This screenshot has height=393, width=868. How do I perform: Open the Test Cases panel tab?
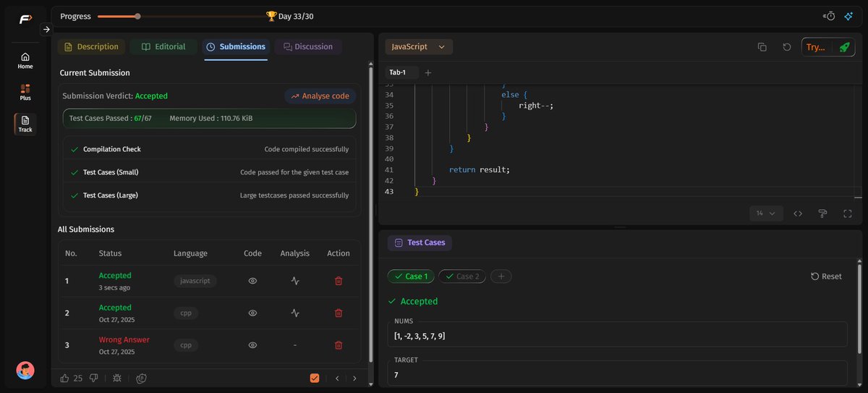[420, 242]
